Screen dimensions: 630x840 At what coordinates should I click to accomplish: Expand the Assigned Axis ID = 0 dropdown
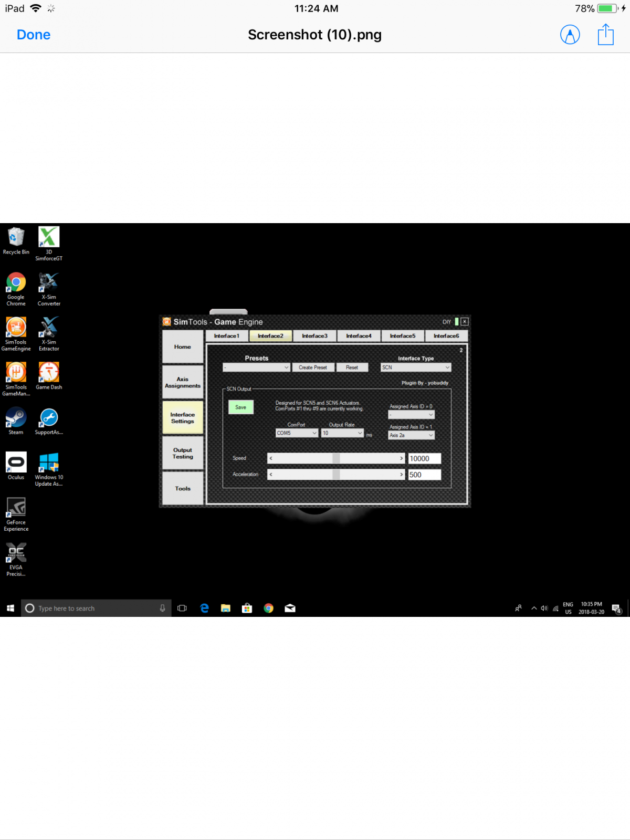tap(411, 415)
